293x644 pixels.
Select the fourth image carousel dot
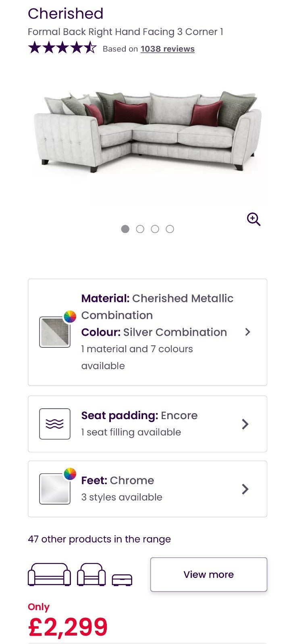click(x=170, y=229)
